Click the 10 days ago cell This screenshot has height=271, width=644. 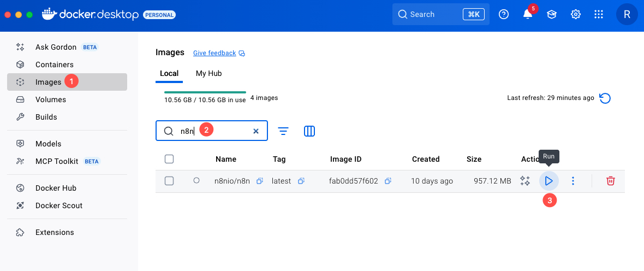point(432,181)
